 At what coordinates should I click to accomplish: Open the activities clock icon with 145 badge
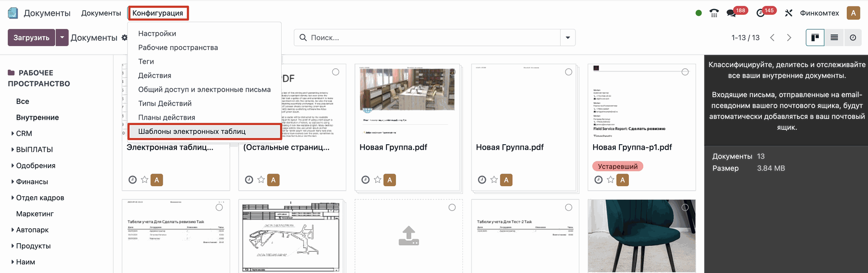tap(760, 13)
